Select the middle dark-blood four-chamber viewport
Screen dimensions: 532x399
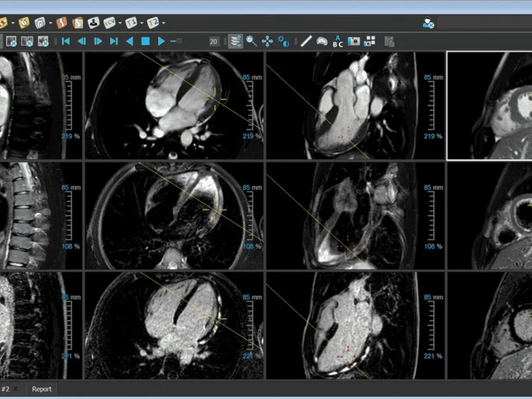(174, 215)
